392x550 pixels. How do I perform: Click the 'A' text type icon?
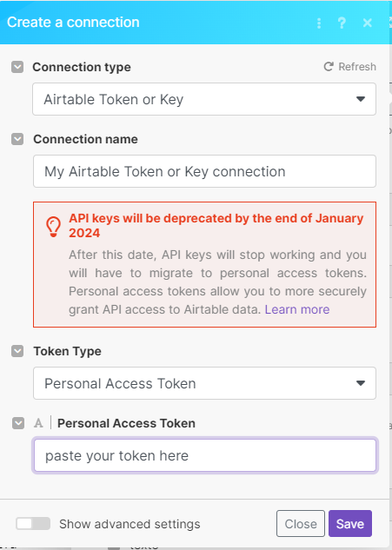point(38,423)
